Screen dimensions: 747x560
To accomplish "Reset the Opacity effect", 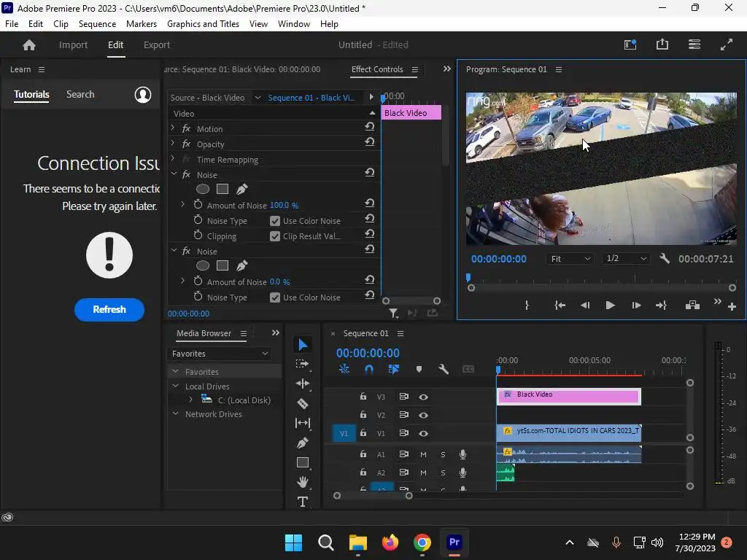I will click(x=370, y=142).
